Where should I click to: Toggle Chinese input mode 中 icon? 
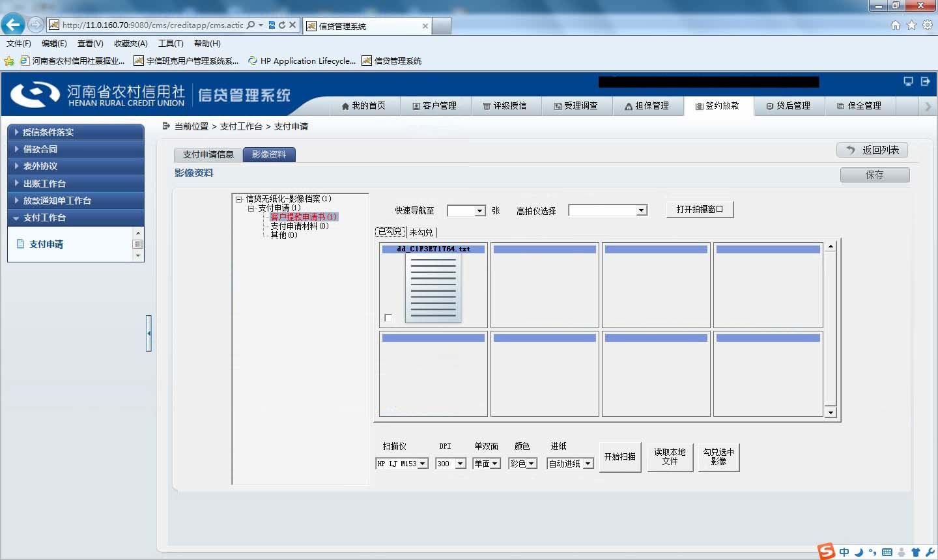point(844,552)
